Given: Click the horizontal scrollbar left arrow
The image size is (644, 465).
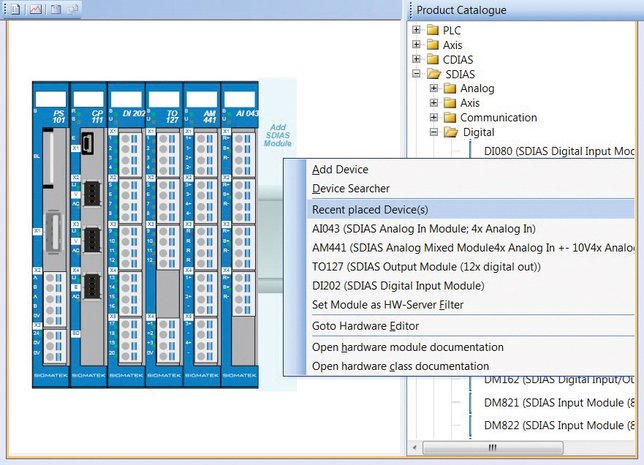Looking at the screenshot, I should tap(414, 447).
